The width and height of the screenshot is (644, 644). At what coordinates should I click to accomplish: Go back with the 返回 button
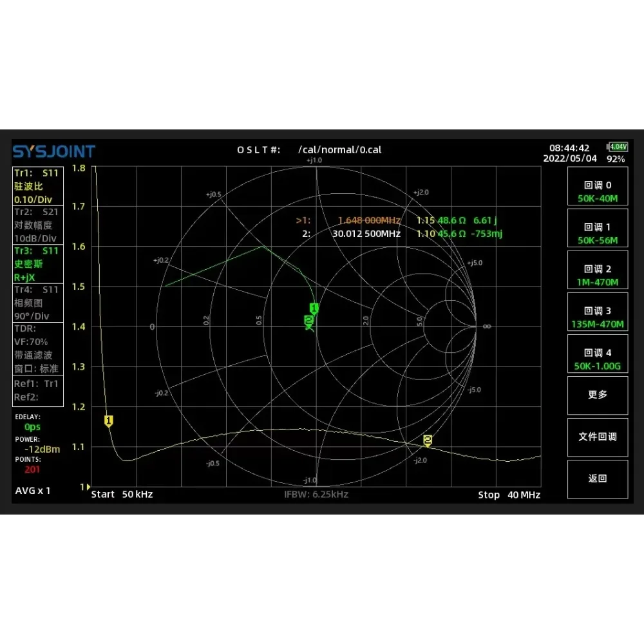coord(598,479)
